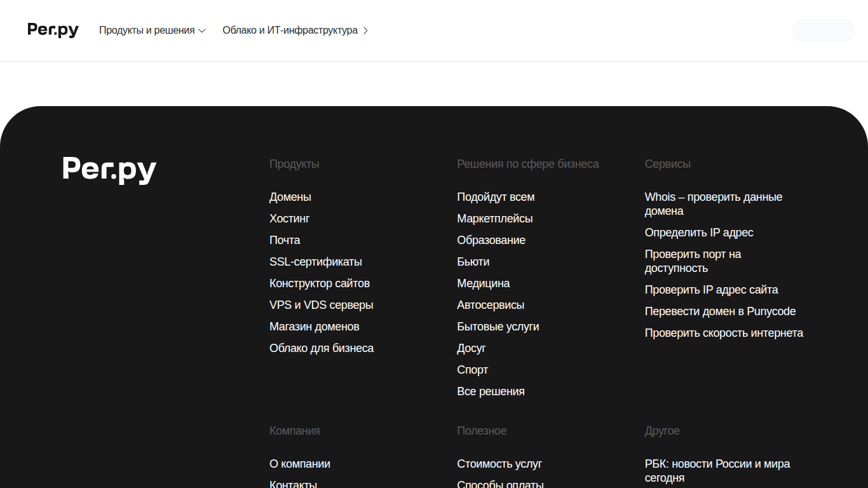Open the Маркетплейсы solutions link
The image size is (868, 488).
click(x=495, y=219)
